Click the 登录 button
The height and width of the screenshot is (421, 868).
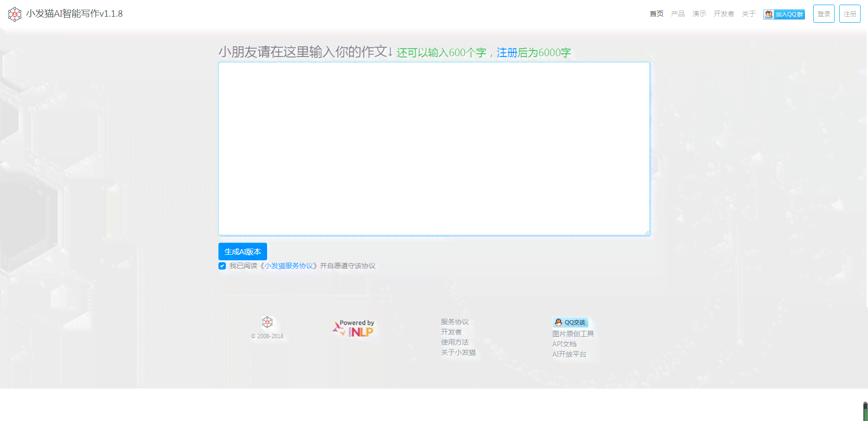pos(824,14)
